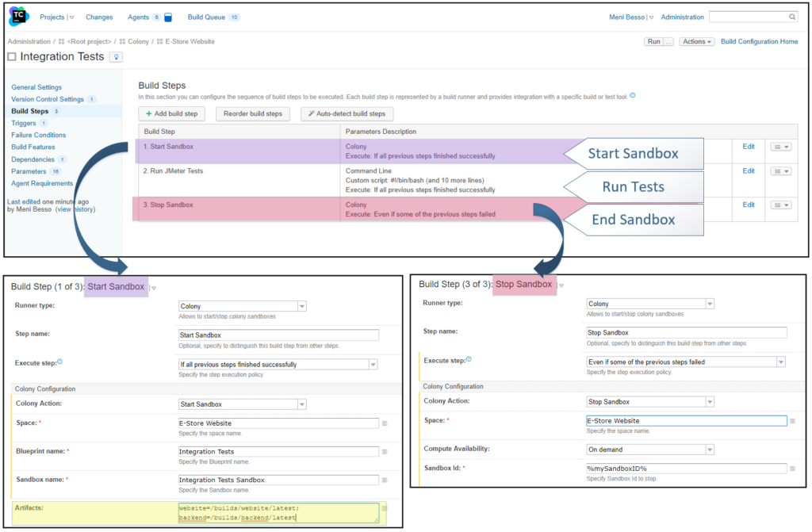The height and width of the screenshot is (532, 812).
Task: Go to Dependencies in sidebar
Action: (x=33, y=159)
